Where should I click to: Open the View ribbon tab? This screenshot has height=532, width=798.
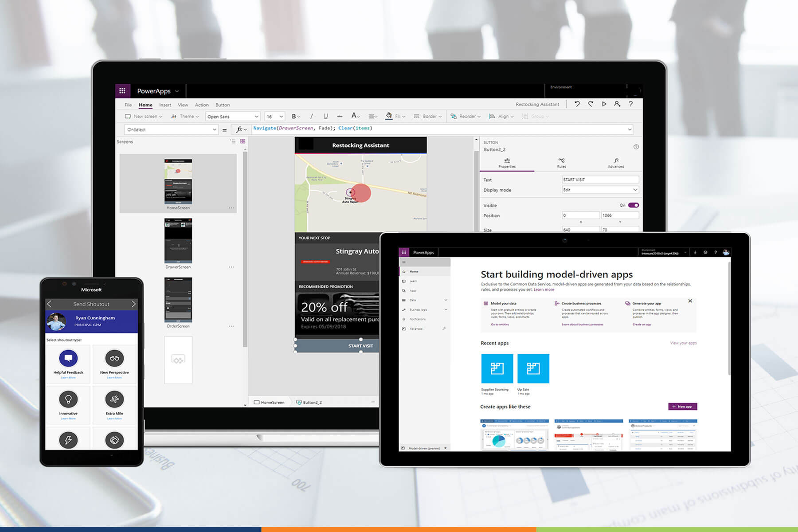click(x=183, y=105)
